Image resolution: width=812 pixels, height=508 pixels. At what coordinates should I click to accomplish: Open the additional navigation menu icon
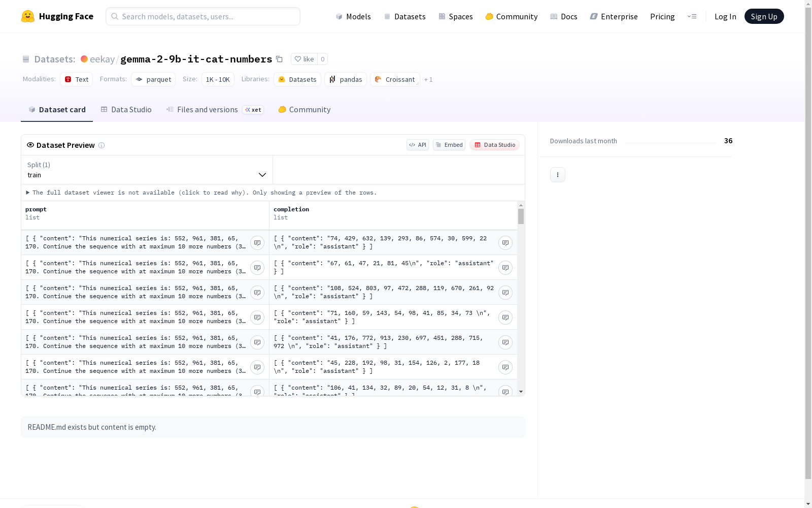pyautogui.click(x=692, y=16)
